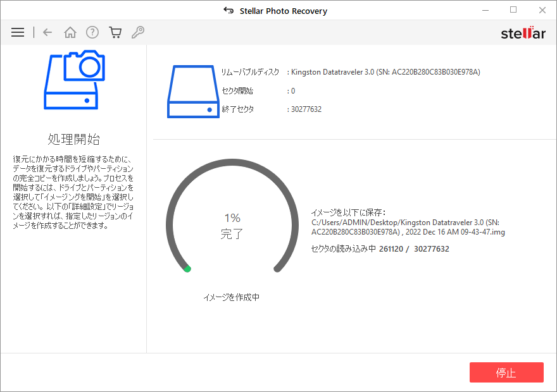557x392 pixels.
Task: Open the activation key icon
Action: 138,32
